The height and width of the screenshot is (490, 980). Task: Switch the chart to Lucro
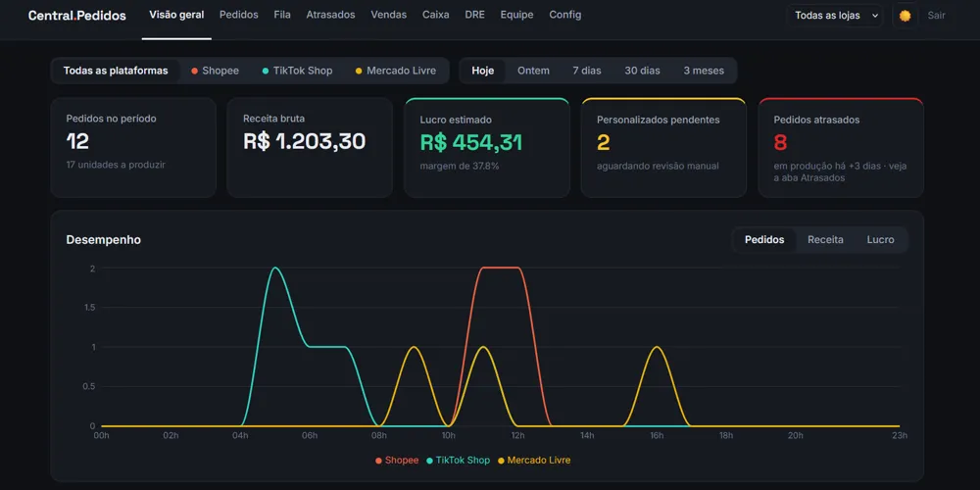tap(881, 240)
